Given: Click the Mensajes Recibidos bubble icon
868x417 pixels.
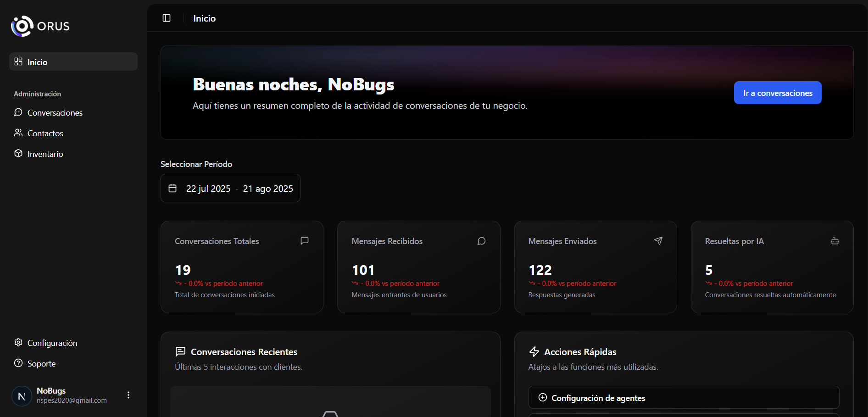Looking at the screenshot, I should click(x=481, y=241).
